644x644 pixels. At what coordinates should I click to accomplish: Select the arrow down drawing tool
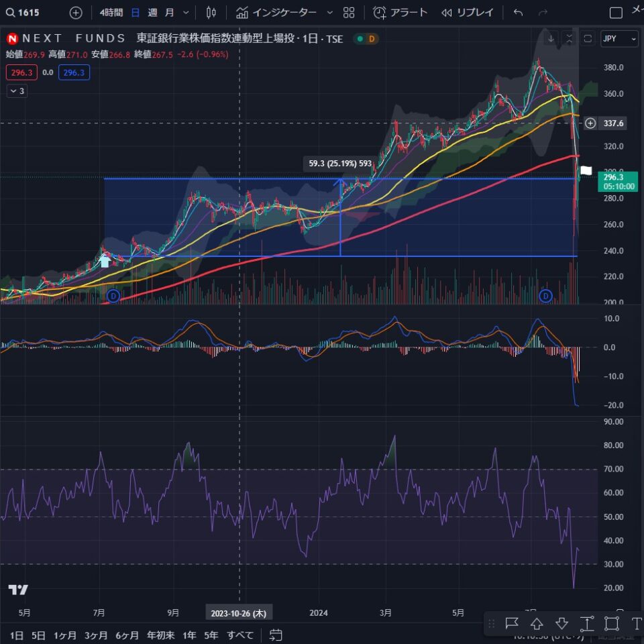point(562,624)
